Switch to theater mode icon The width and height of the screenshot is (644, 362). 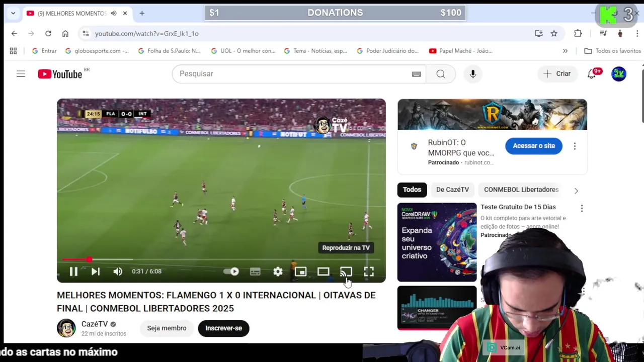tap(323, 271)
